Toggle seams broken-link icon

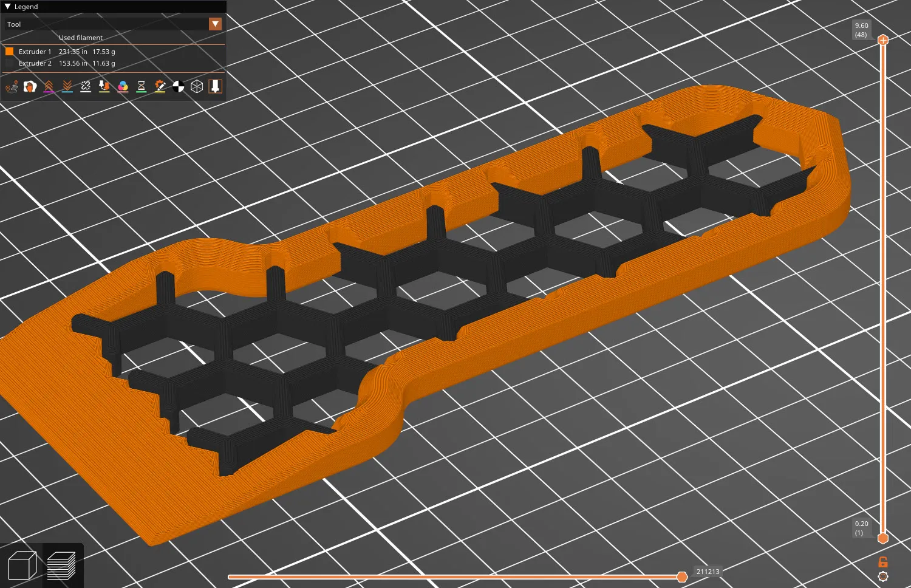click(x=86, y=87)
